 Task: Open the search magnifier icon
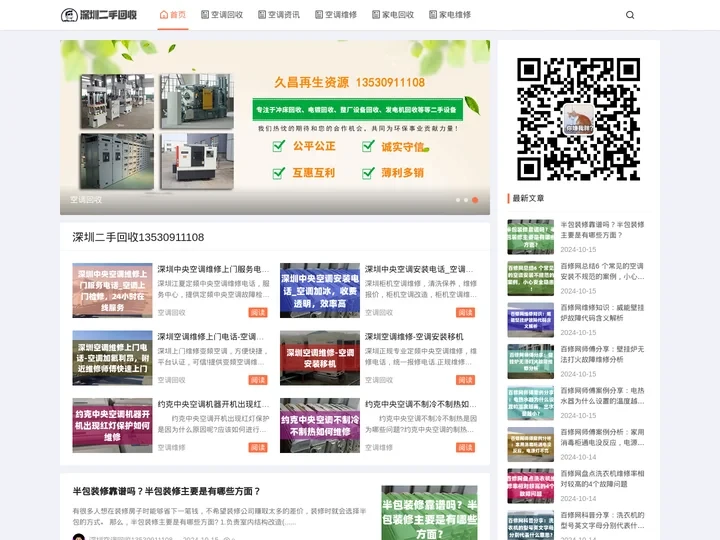[630, 15]
